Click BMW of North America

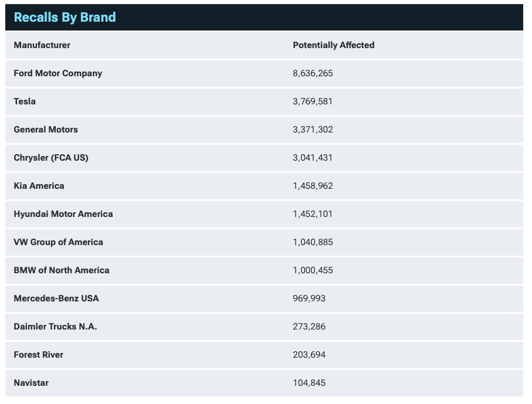[62, 271]
